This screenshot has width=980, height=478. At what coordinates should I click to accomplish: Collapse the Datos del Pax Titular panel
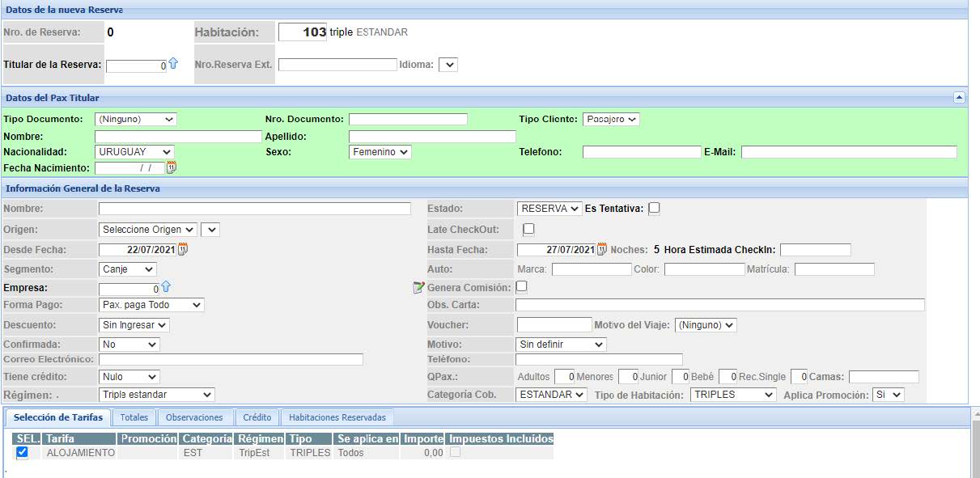point(959,98)
